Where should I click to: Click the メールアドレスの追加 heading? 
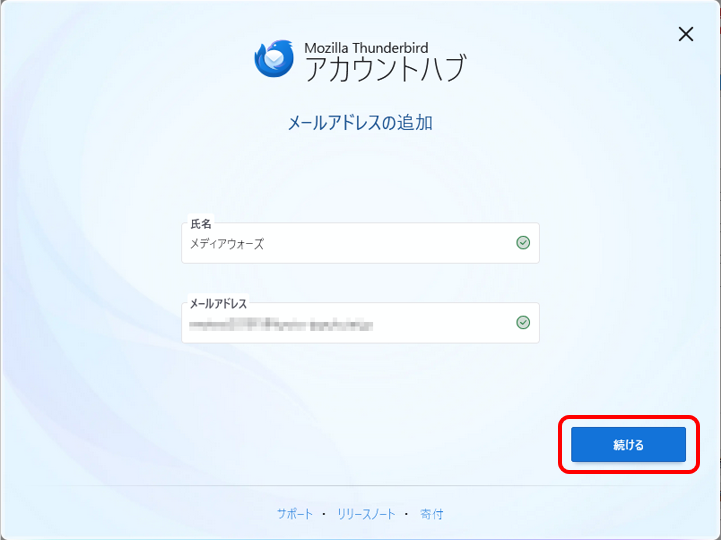pyautogui.click(x=360, y=123)
